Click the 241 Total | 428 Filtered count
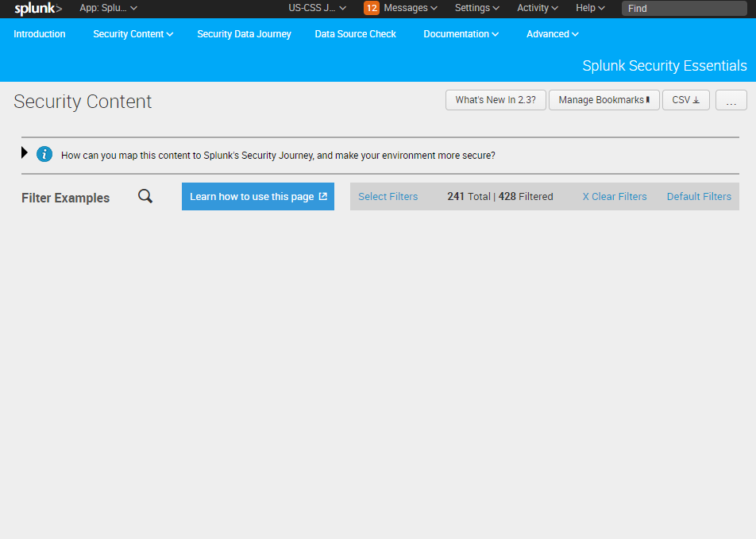Image resolution: width=756 pixels, height=539 pixels. [x=500, y=197]
